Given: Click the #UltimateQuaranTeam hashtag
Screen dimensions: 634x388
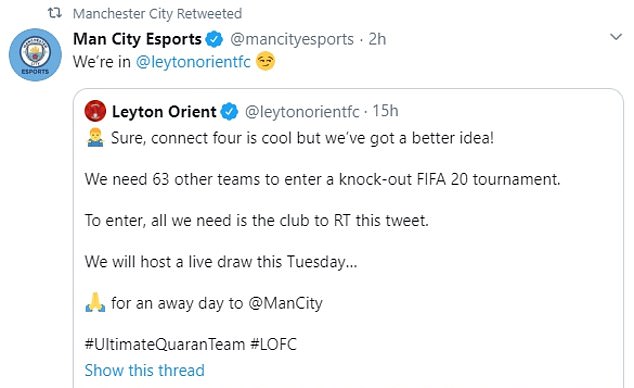Looking at the screenshot, I should click(x=165, y=344).
